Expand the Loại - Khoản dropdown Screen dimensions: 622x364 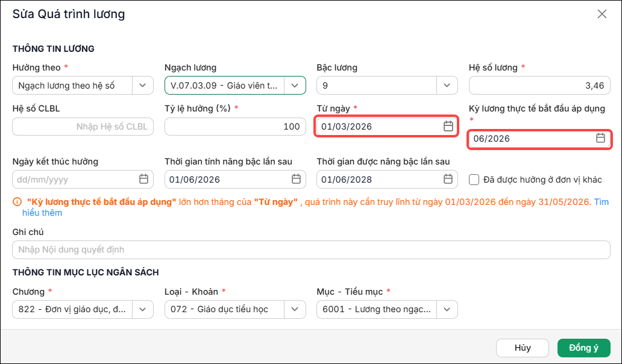[295, 309]
